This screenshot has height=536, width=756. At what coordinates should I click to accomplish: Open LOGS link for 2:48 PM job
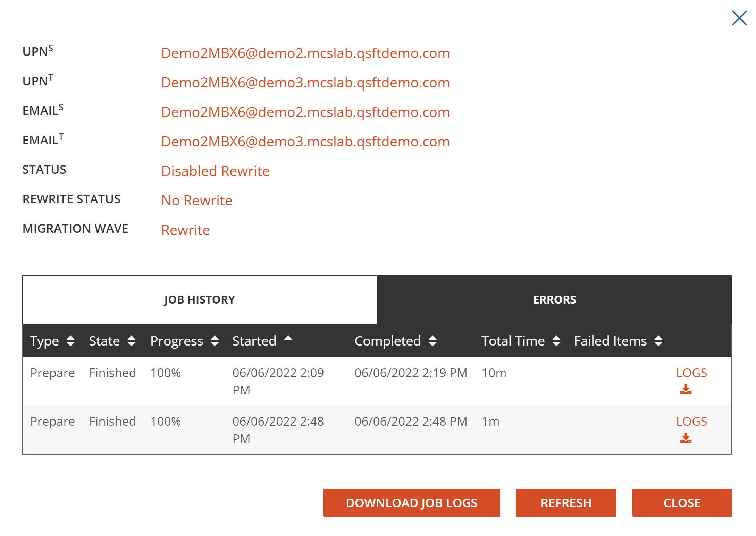click(691, 422)
